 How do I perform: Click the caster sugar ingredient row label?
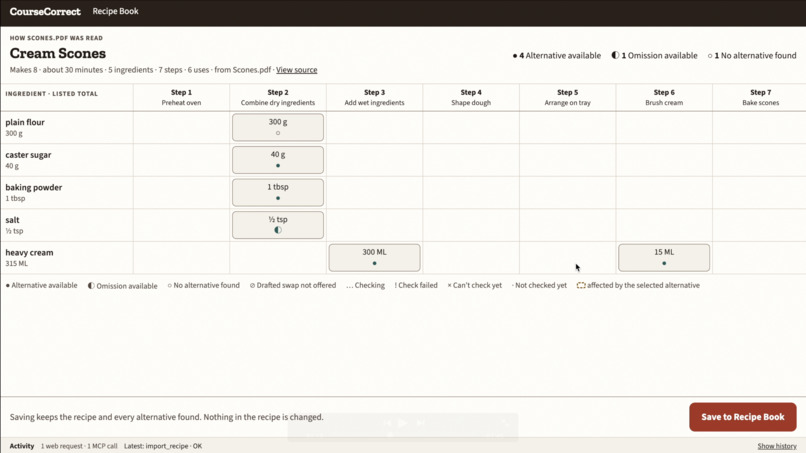67,160
